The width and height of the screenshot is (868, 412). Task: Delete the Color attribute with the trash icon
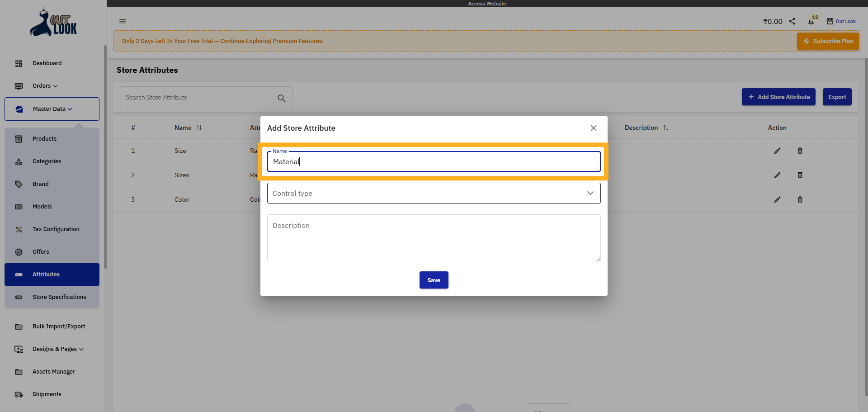799,199
